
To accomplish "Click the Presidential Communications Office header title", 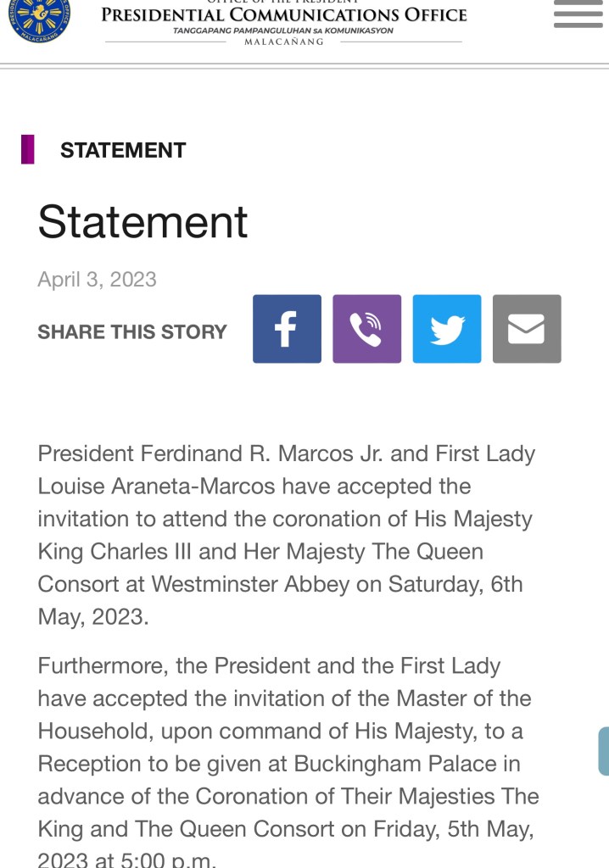I will pyautogui.click(x=284, y=14).
